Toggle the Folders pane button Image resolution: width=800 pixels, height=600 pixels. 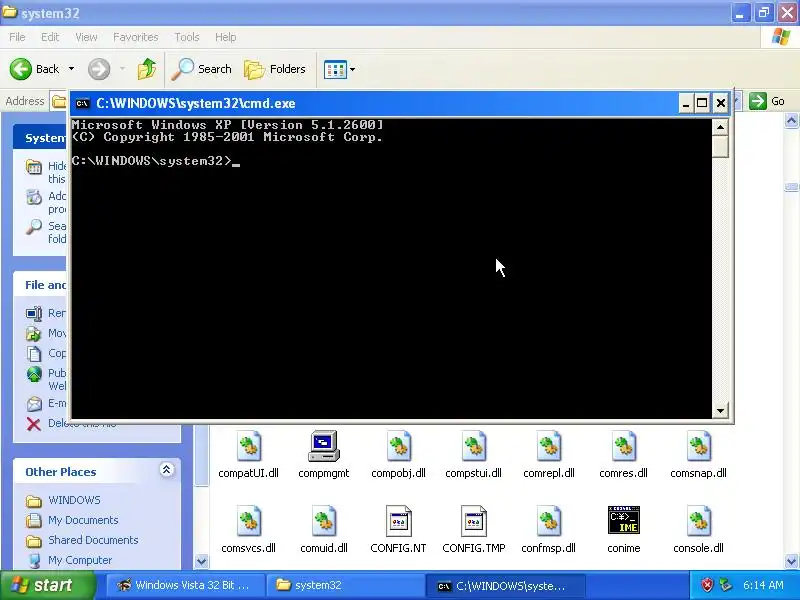(x=275, y=69)
